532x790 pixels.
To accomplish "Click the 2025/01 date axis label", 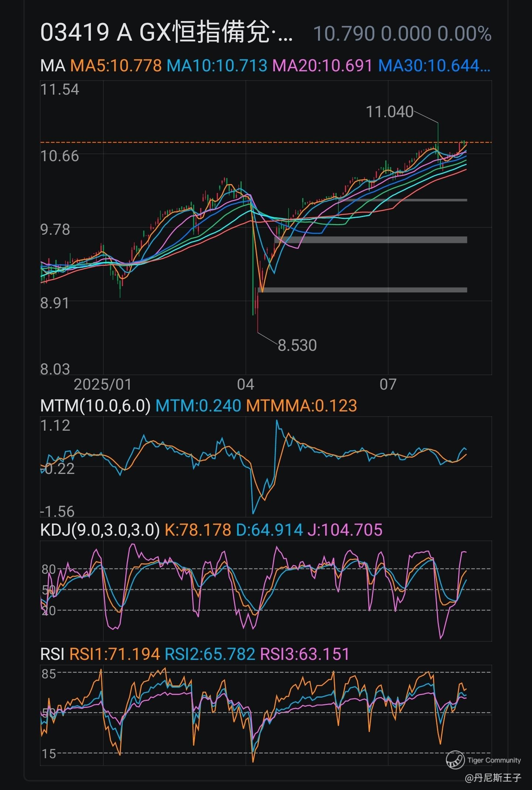I will (x=103, y=384).
